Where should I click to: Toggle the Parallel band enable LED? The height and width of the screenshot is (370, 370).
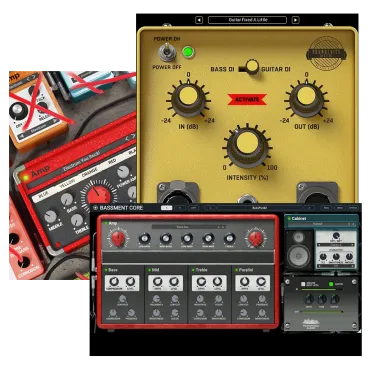coord(236,270)
